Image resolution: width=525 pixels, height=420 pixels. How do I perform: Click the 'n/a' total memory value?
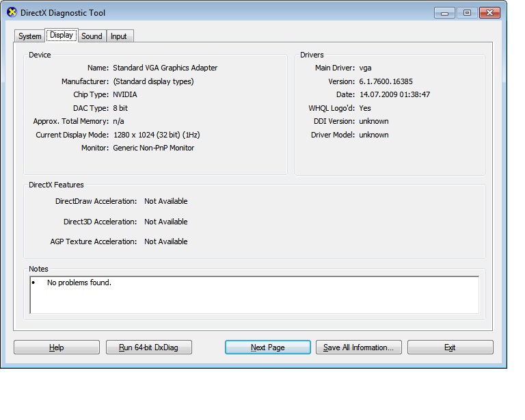click(x=118, y=121)
